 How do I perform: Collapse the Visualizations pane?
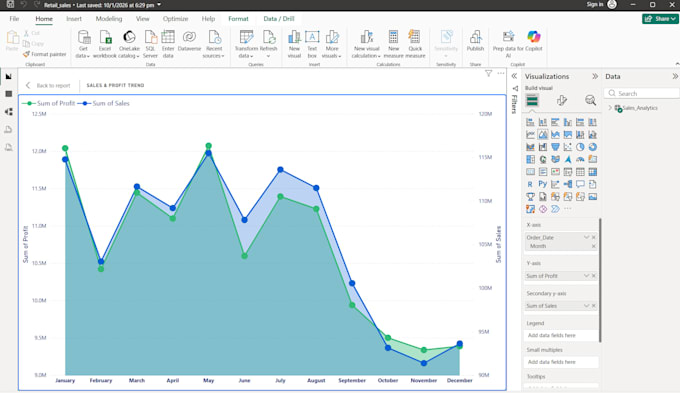pyautogui.click(x=595, y=76)
